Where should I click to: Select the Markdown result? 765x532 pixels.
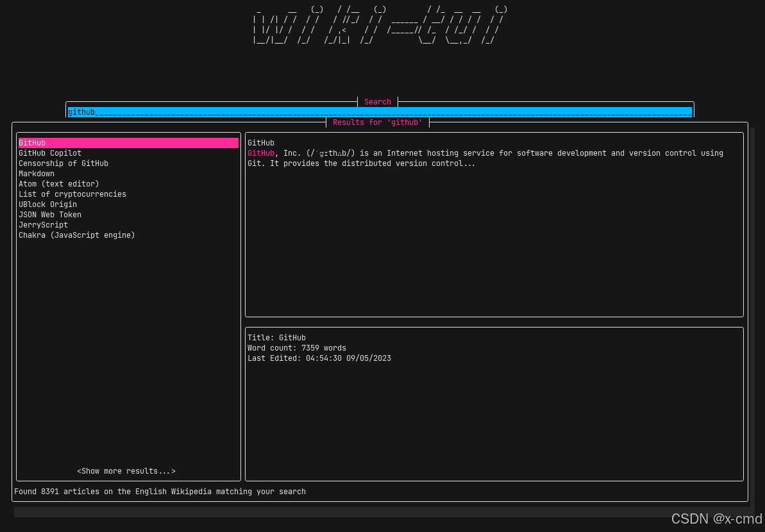[x=37, y=174]
